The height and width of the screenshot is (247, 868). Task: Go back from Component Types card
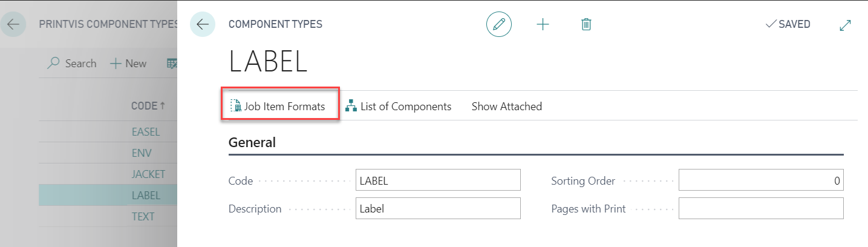click(x=203, y=24)
